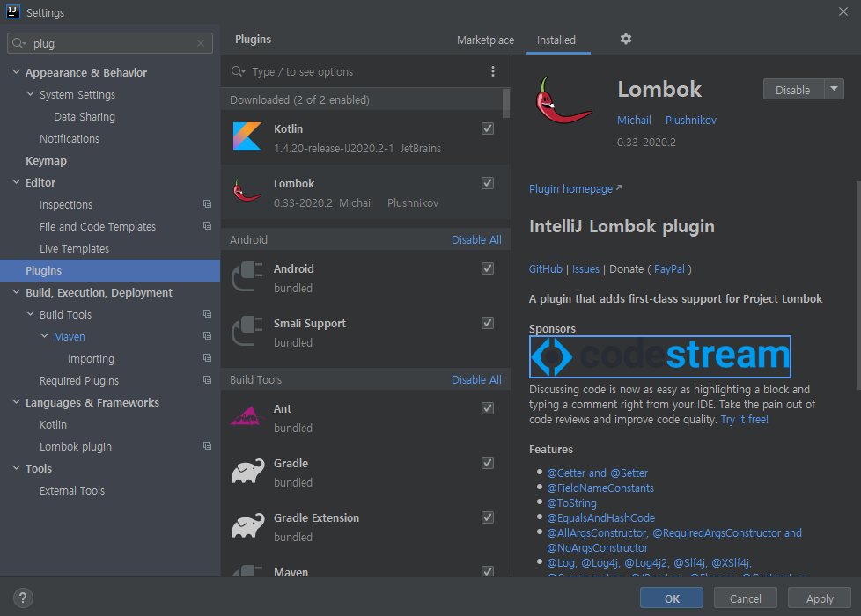Open the Disable button dropdown arrow
Screen dimensions: 861x616
click(x=834, y=89)
